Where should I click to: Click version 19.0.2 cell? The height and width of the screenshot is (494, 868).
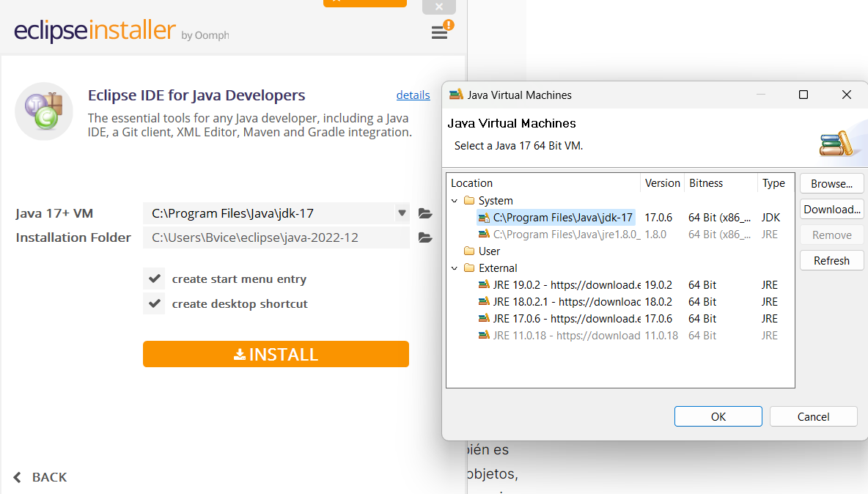coord(658,285)
